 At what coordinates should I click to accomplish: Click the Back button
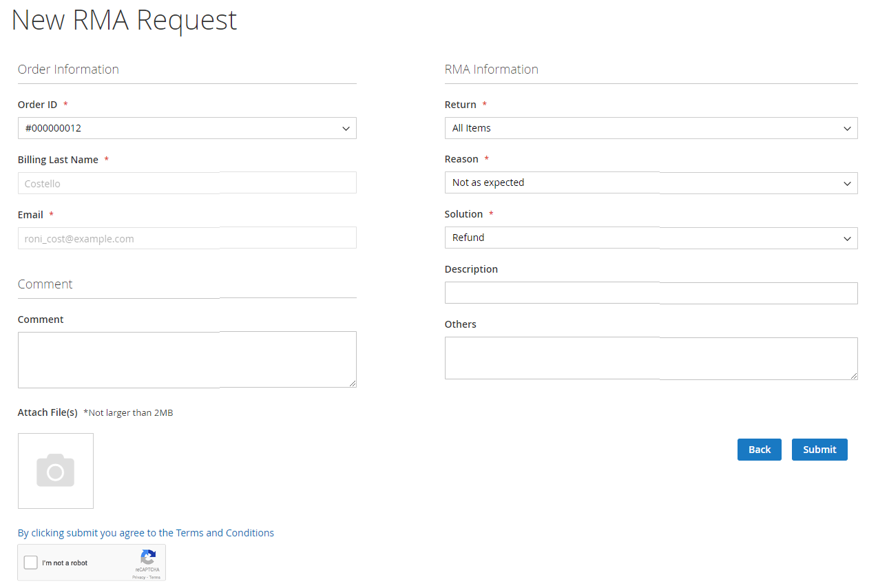(759, 450)
